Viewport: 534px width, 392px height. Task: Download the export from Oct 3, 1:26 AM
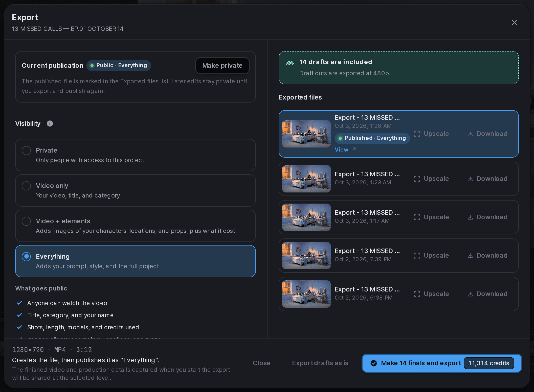coord(487,134)
